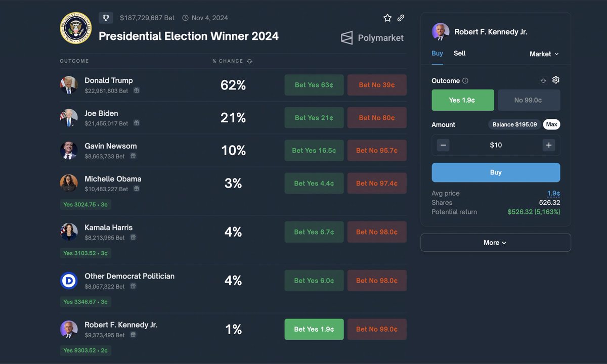This screenshot has height=364, width=607.
Task: Click Bet Yes 21¢ for Joe Biden
Action: point(314,118)
